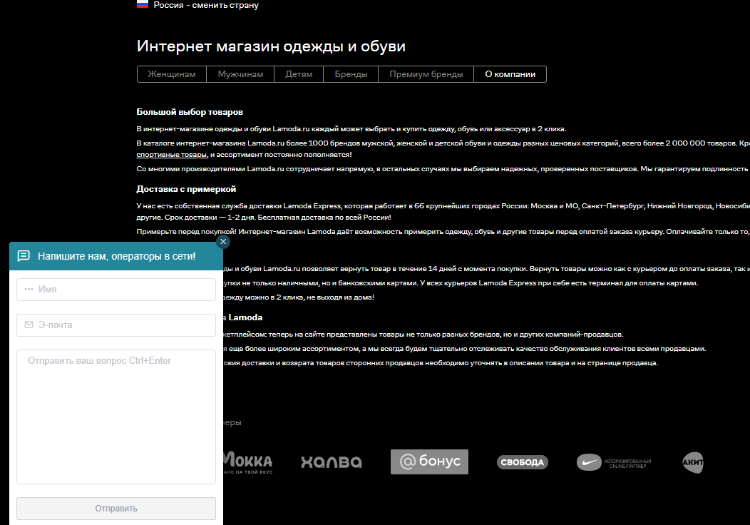This screenshot has width=750, height=525.
Task: Open the Халва partner logo
Action: (331, 462)
